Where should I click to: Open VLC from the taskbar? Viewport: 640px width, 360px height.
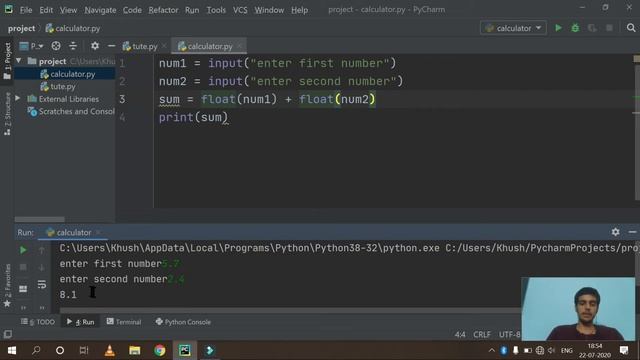coord(109,350)
